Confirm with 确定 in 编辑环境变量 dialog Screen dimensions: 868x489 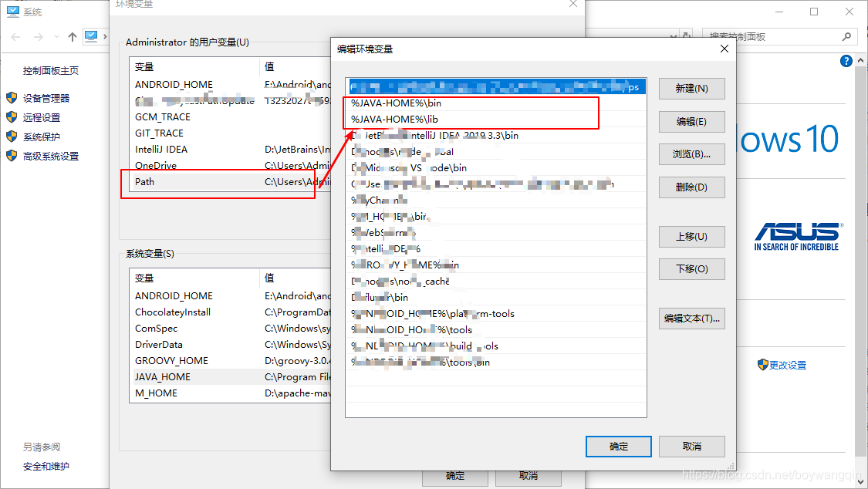tap(618, 447)
